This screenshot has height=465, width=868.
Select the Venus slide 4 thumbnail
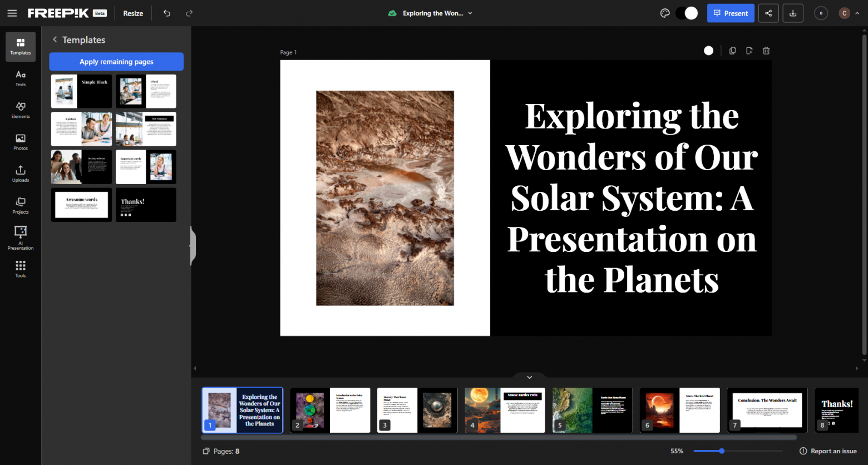pos(505,410)
